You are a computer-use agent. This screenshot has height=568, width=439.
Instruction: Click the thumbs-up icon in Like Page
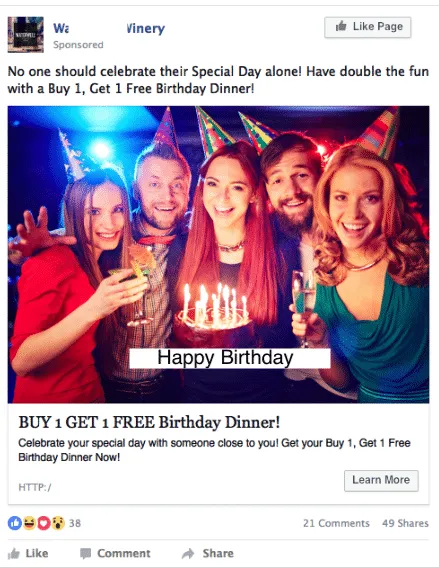[x=341, y=26]
